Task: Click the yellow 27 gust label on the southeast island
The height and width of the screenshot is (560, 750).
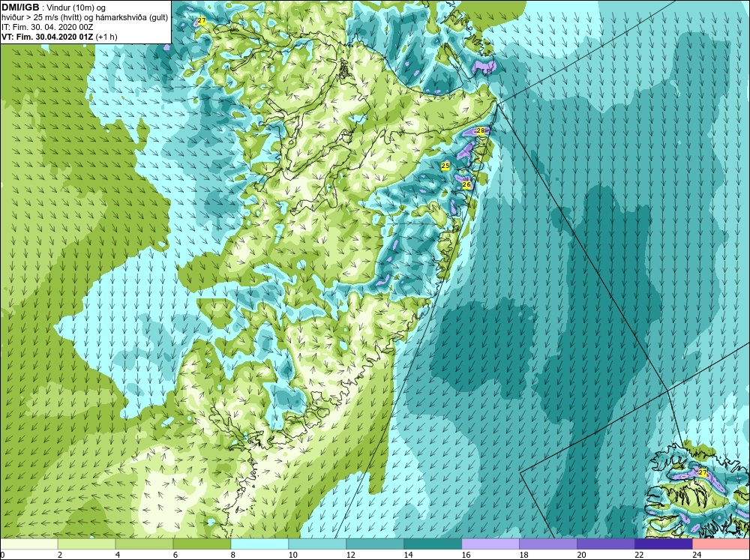Action: point(702,472)
